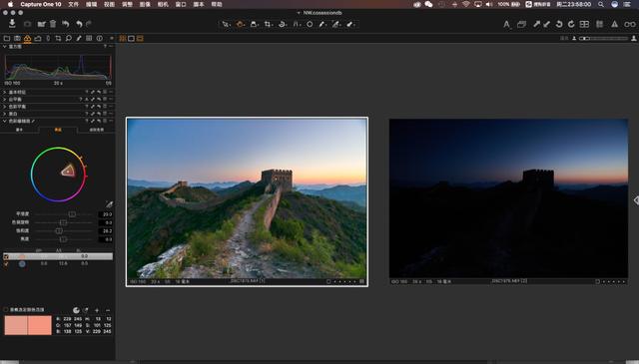The width and height of the screenshot is (639, 364).
Task: Select the Spot Removal circle tool
Action: [x=310, y=24]
